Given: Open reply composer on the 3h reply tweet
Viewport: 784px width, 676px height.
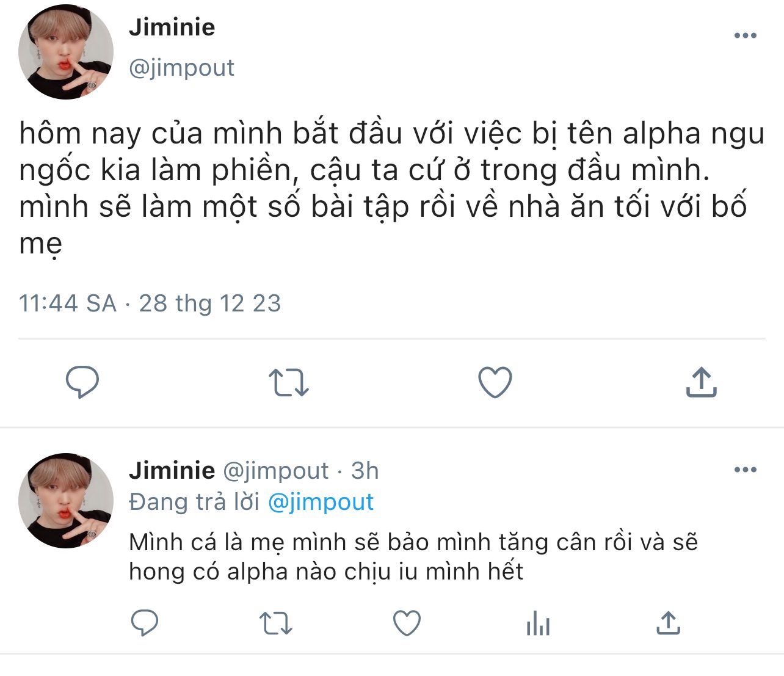Looking at the screenshot, I should (x=145, y=623).
